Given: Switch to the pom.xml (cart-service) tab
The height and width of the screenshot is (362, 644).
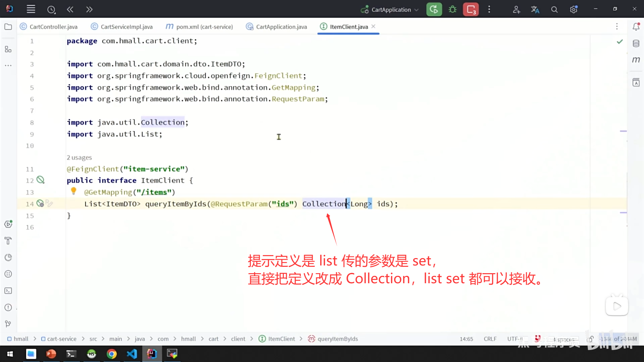Looking at the screenshot, I should pos(204,26).
